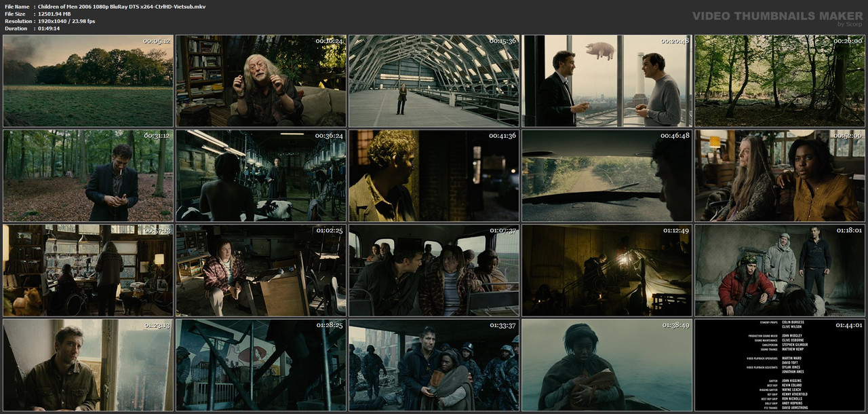Image resolution: width=868 pixels, height=414 pixels.
Task: Open the 00:46:48 windshield road thumbnail
Action: [x=607, y=176]
